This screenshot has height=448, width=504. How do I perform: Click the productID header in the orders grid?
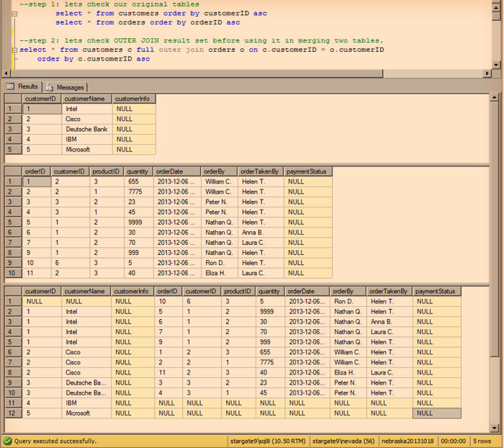click(107, 171)
